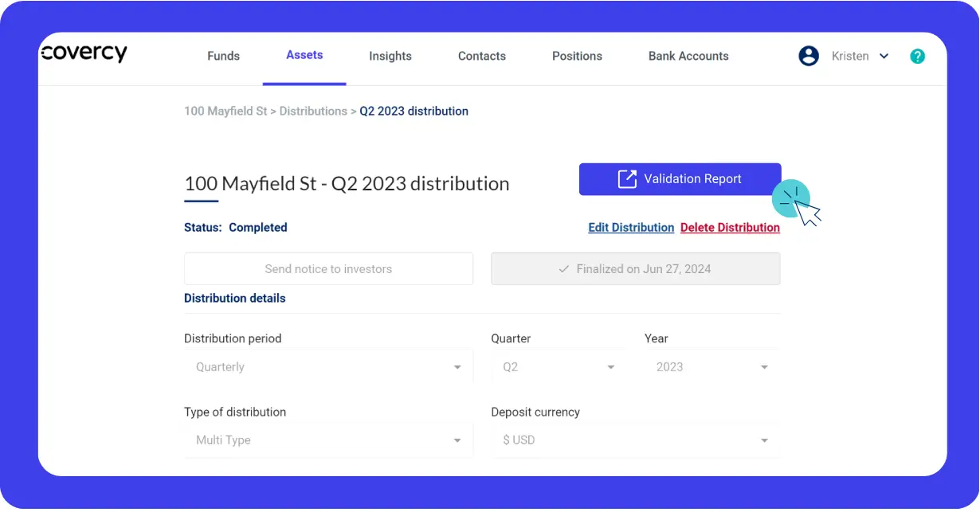
Task: Expand the Deposit currency dropdown
Action: coord(764,440)
